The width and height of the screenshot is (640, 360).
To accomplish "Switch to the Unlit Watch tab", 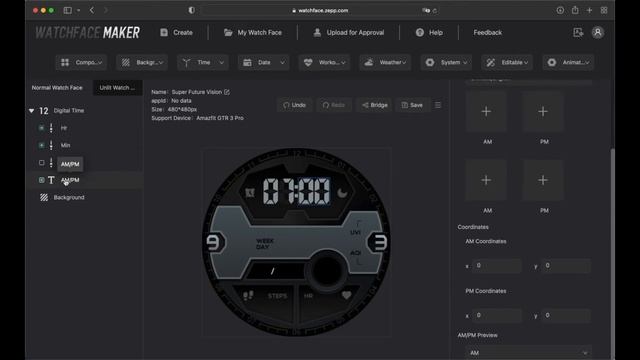I will [x=117, y=88].
